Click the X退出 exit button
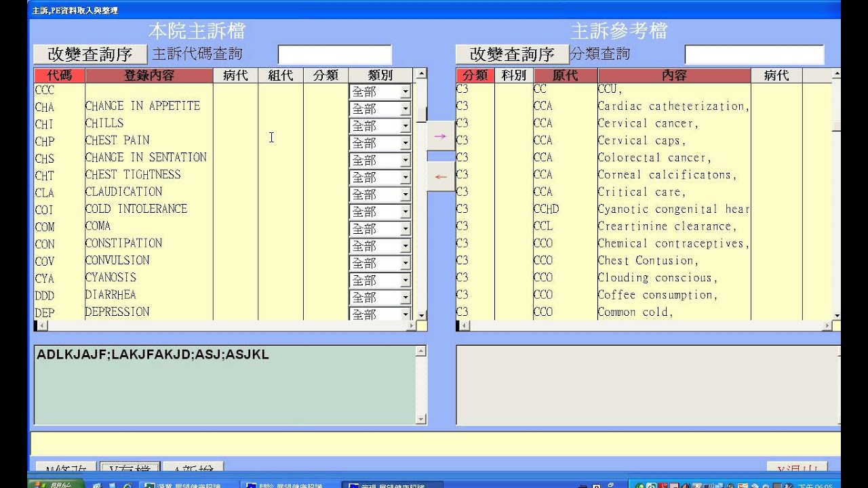Image resolution: width=868 pixels, height=488 pixels. click(x=797, y=468)
